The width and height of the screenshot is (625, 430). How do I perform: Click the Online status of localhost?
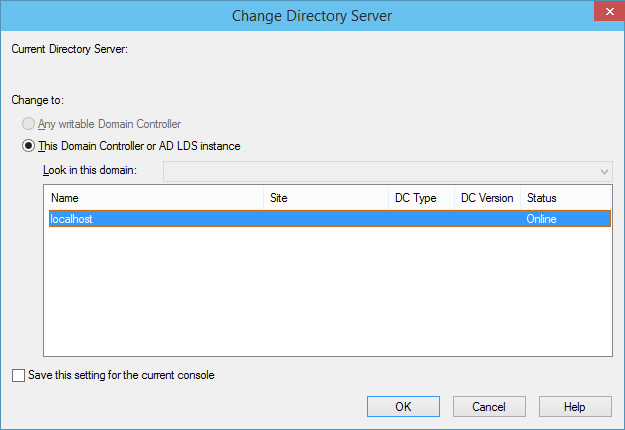[541, 219]
